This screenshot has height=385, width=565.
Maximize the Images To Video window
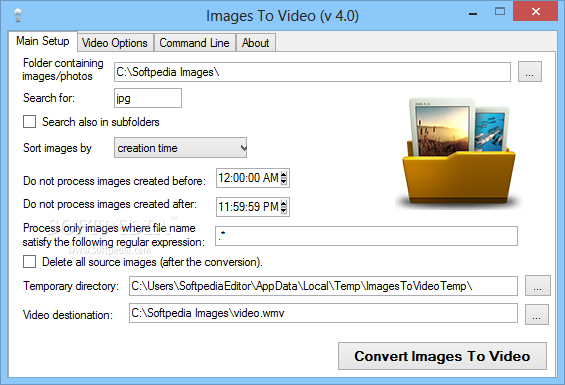tap(500, 12)
